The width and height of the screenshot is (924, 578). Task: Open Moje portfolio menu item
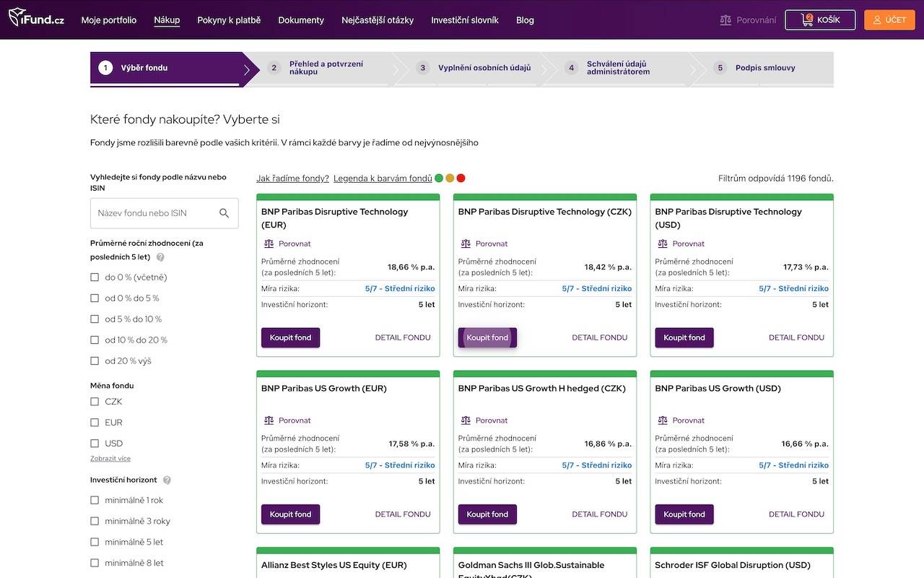coord(109,20)
